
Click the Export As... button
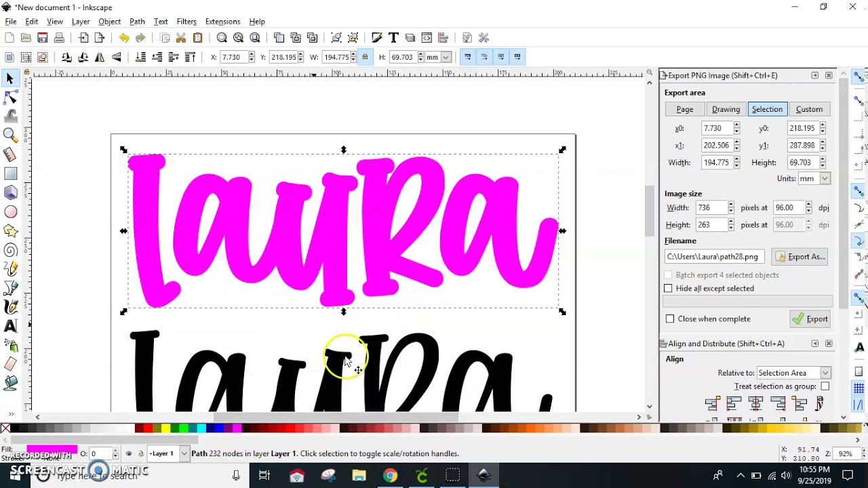point(800,257)
